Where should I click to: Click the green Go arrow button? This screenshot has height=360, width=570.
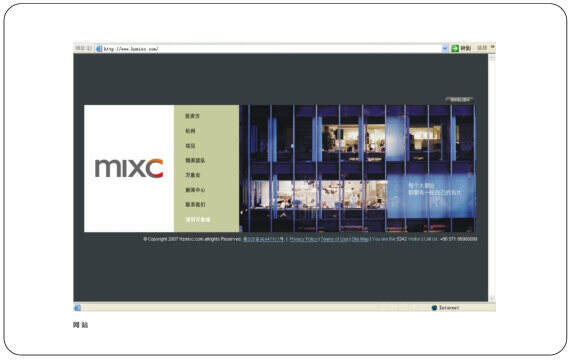coord(455,48)
